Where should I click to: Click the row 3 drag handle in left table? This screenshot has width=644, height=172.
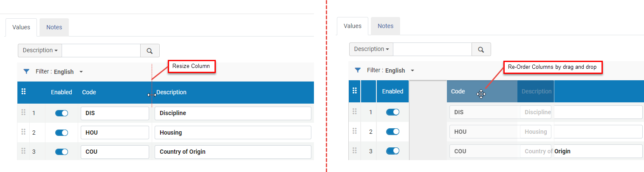pos(23,151)
